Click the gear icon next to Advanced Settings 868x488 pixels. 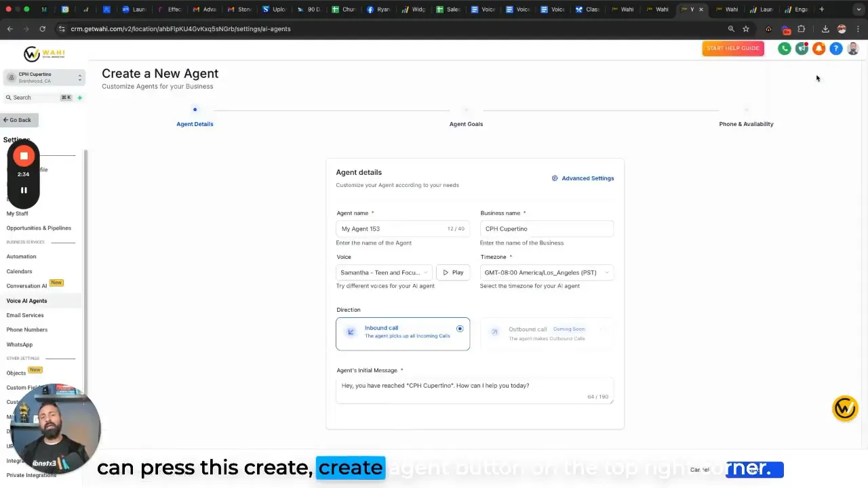(x=555, y=178)
